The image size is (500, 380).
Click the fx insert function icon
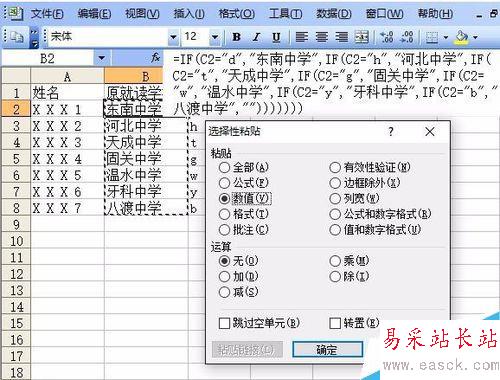tap(155, 58)
